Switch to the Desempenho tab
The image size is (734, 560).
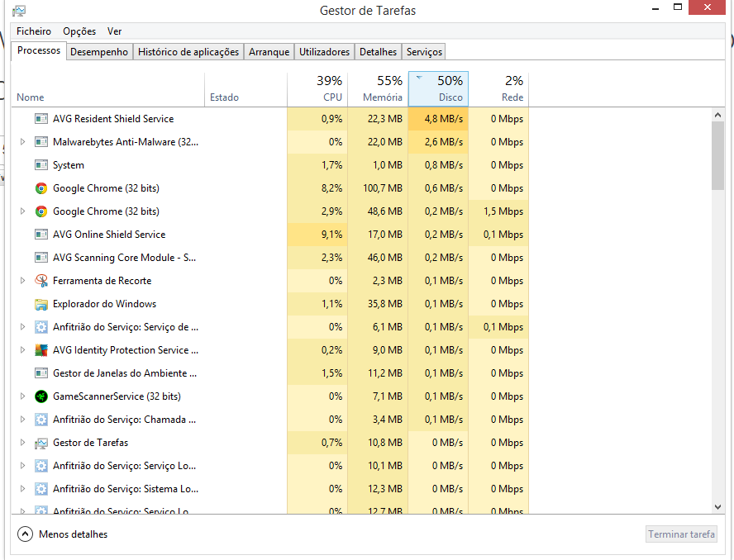click(99, 52)
